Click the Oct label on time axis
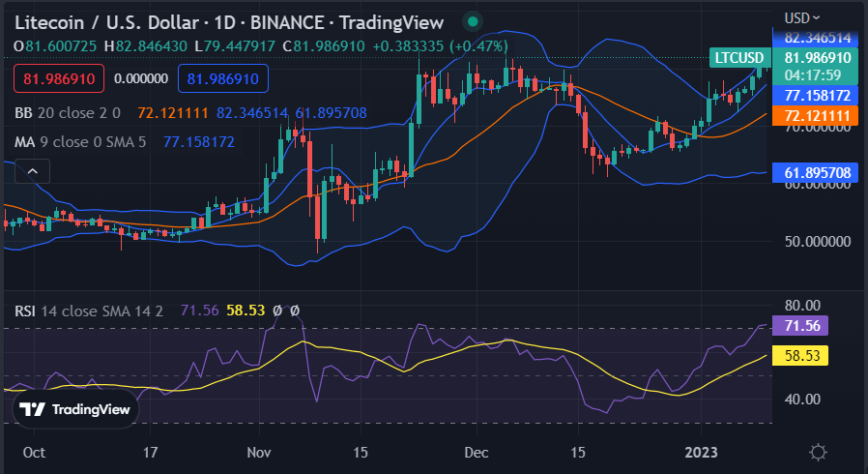The width and height of the screenshot is (868, 474). 34,453
